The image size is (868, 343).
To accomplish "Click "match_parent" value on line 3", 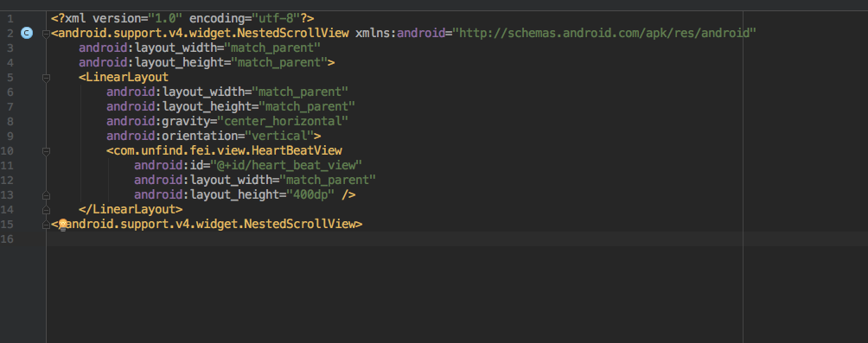I will (x=272, y=48).
